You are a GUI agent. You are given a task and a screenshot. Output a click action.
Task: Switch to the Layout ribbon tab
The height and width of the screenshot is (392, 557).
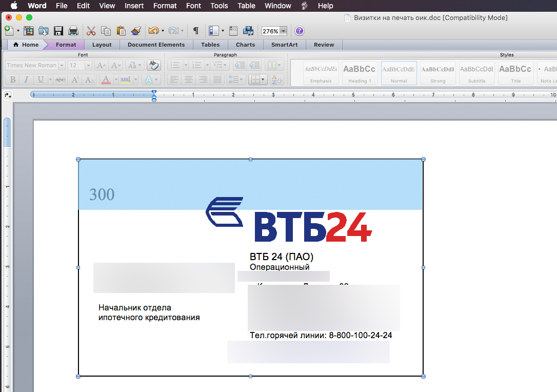pyautogui.click(x=102, y=45)
